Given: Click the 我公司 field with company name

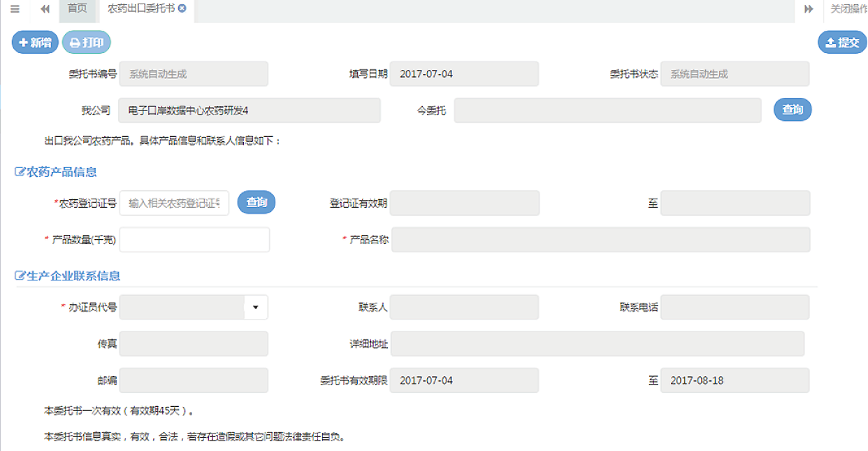Looking at the screenshot, I should tap(249, 110).
